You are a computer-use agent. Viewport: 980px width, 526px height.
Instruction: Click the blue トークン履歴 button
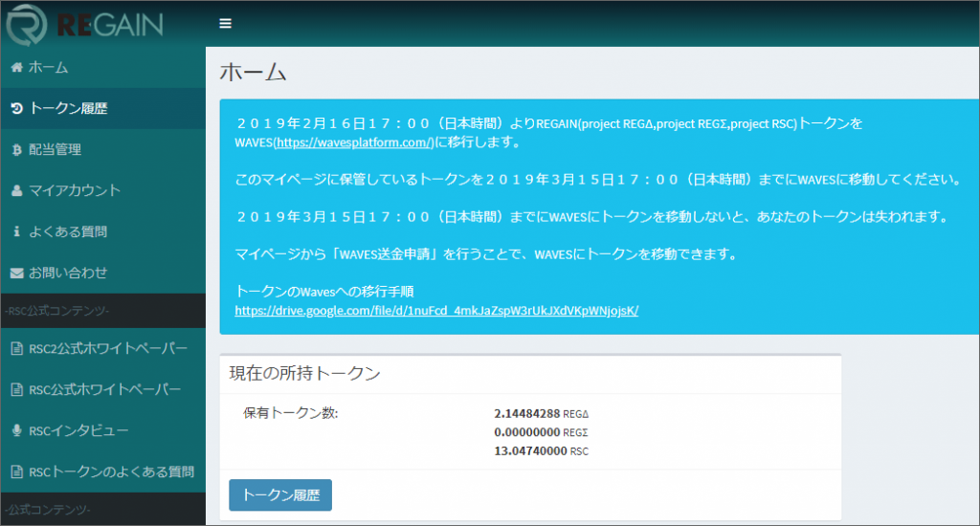[x=280, y=495]
